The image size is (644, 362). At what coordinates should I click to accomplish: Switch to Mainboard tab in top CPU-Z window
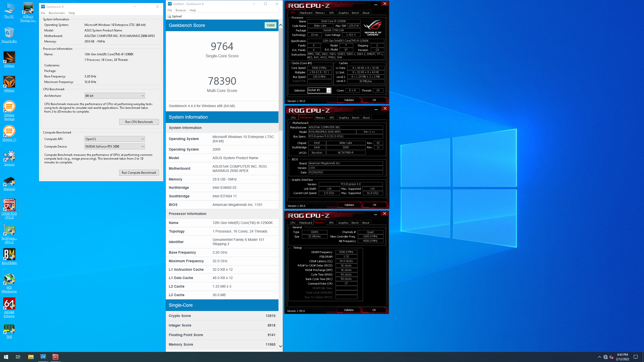coord(306,13)
